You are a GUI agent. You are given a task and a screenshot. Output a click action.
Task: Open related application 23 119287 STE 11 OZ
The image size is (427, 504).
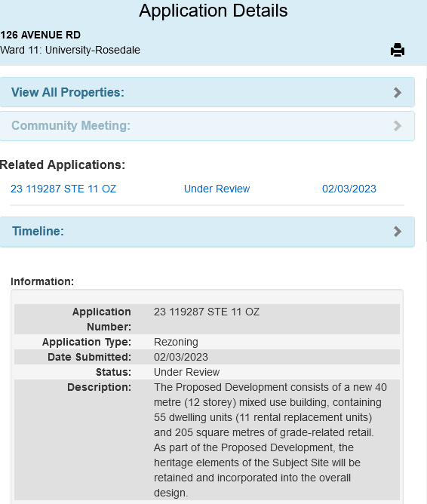point(63,189)
